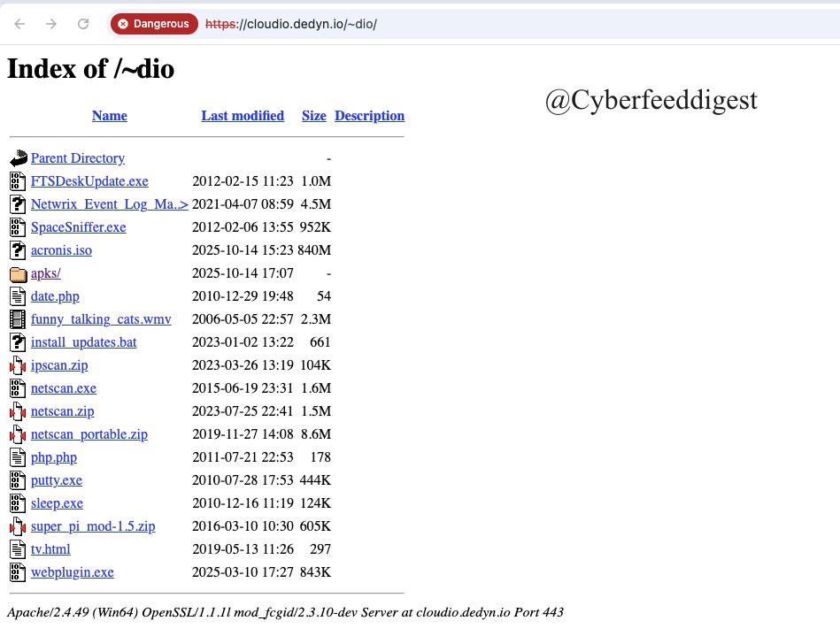
Task: Sort listing by Name column header
Action: point(109,116)
